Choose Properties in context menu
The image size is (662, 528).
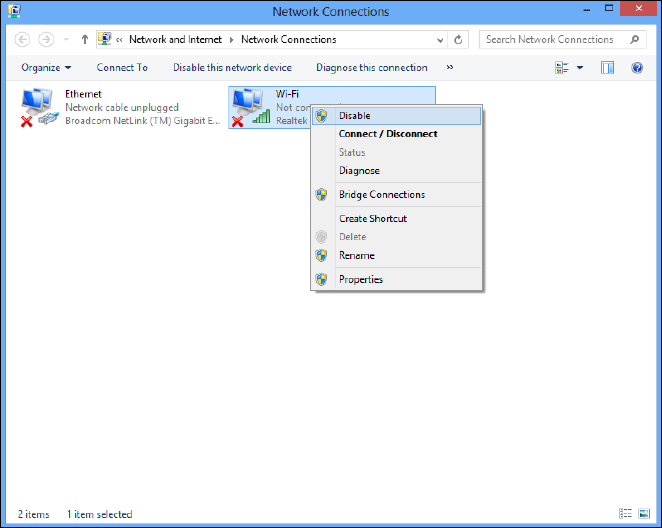pos(396,279)
